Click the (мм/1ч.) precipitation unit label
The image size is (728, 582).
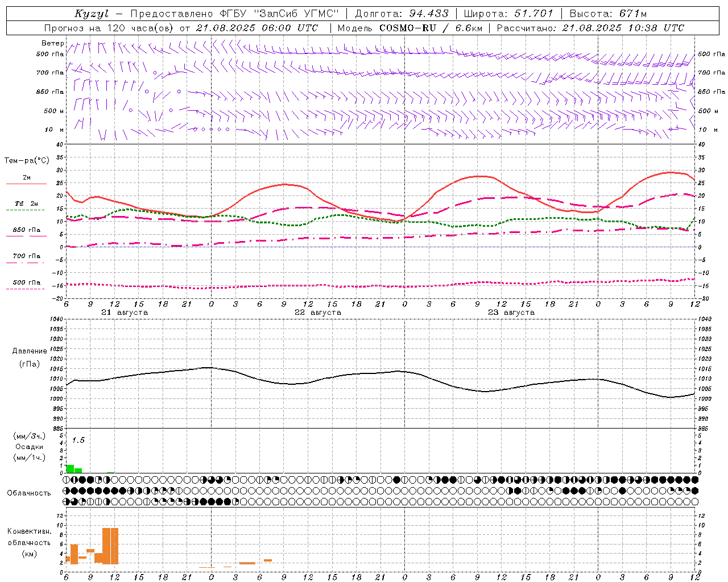coord(30,458)
